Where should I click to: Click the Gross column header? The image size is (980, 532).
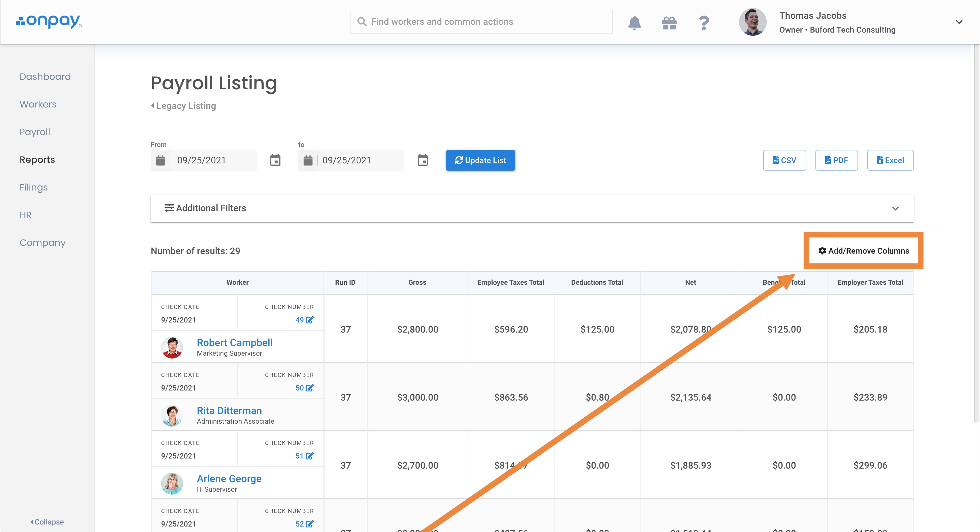coord(417,282)
